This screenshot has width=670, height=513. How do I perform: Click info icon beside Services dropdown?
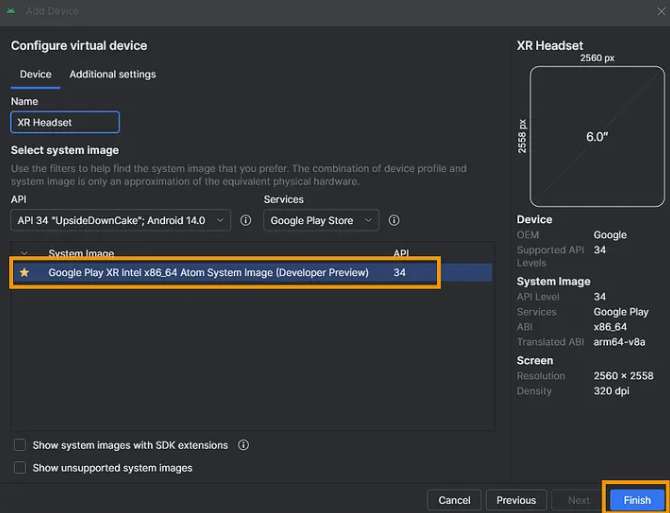394,220
